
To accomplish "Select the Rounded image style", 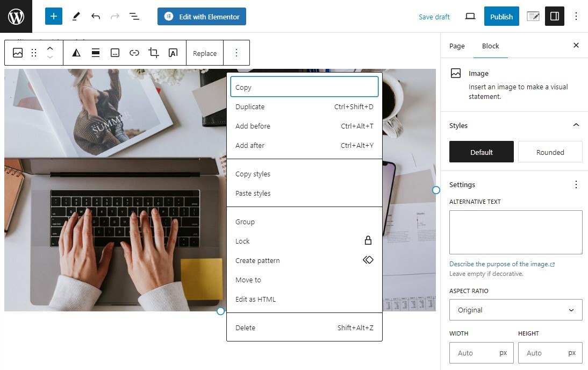I will [x=550, y=152].
